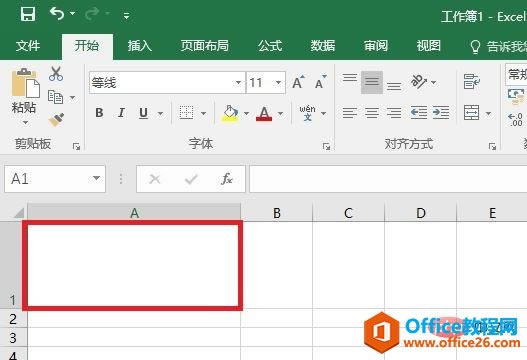Increase font size with large A icon
Image resolution: width=527 pixels, height=360 pixels.
pos(298,82)
